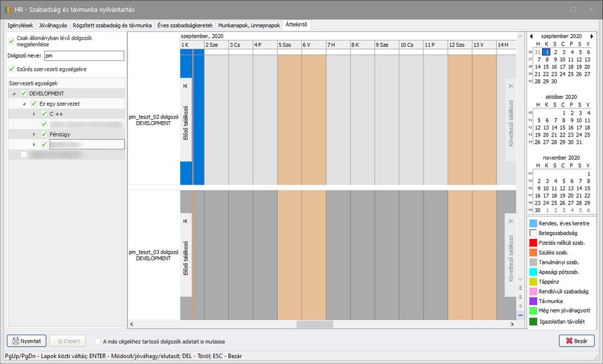Uncheck 'Csak állományban lévő dolgozók megjelenítése'

pyautogui.click(x=11, y=40)
